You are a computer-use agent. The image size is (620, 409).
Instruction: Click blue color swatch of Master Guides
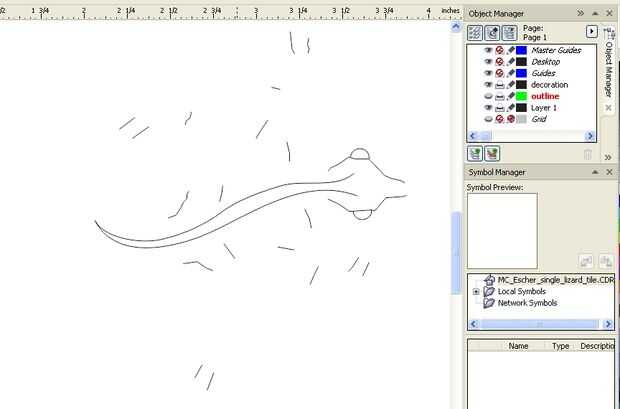(522, 50)
